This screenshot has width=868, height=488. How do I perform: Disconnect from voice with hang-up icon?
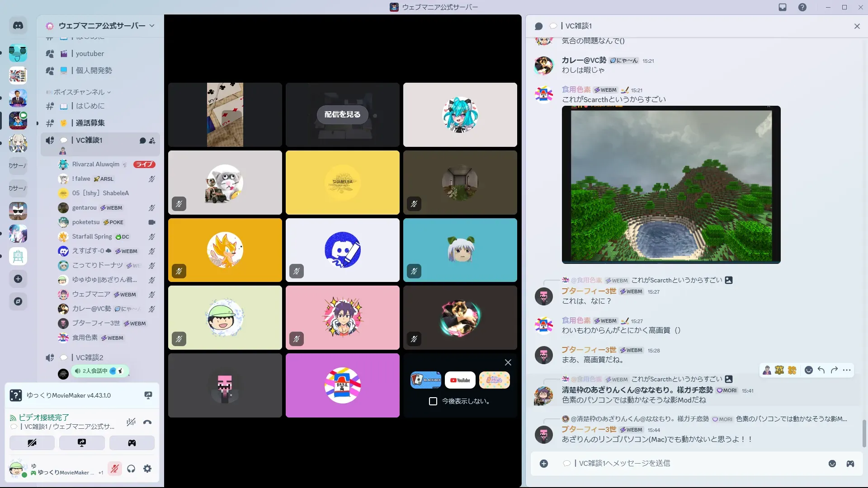pos(147,422)
